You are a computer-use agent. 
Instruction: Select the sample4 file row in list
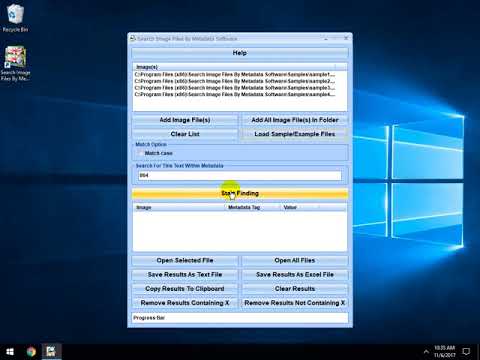[x=235, y=95]
